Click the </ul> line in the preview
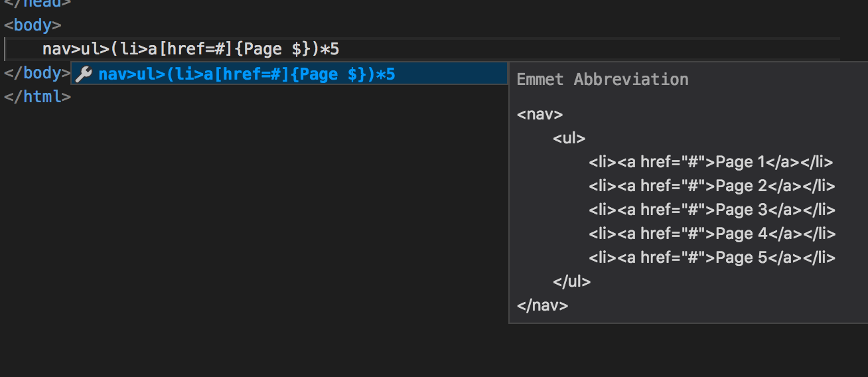 coord(572,281)
